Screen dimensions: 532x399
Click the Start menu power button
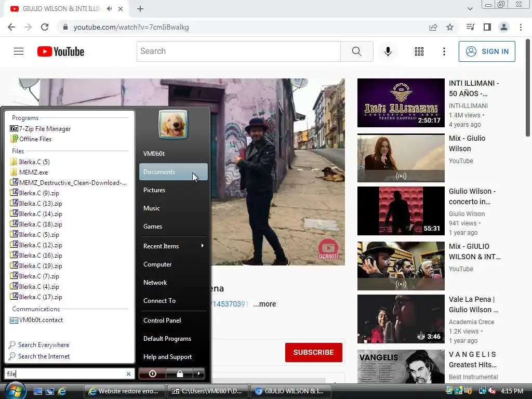pos(152,374)
